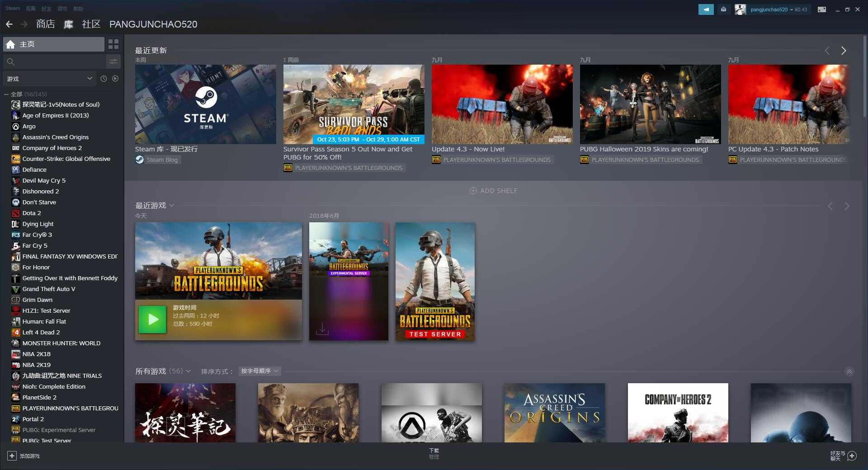Screen dimensions: 868x470
Task: Click the Grand Theft Auto V list icon
Action: pos(16,289)
